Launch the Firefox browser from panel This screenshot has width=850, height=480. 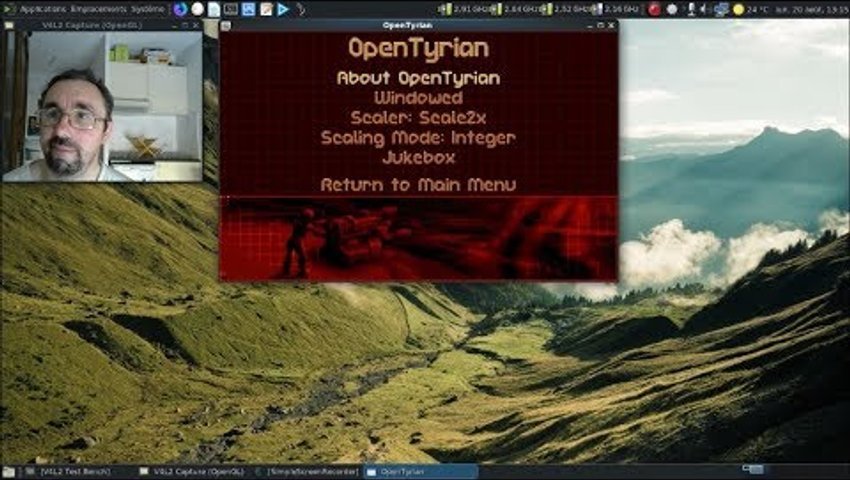[181, 9]
